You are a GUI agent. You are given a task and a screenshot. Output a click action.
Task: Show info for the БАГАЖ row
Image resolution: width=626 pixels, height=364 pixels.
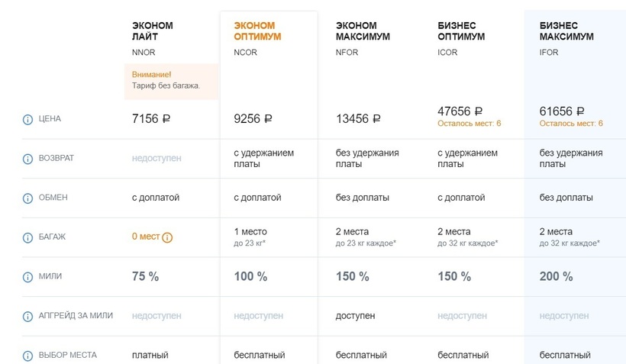(28, 237)
